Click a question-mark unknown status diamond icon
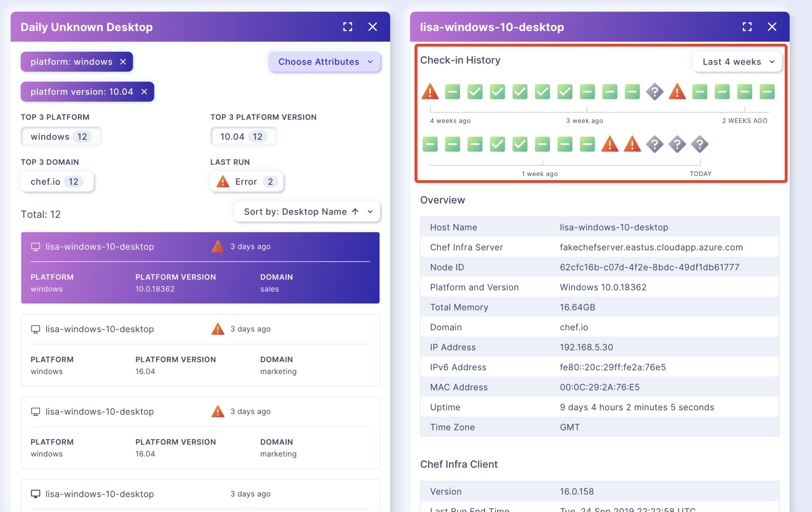Image resolution: width=812 pixels, height=512 pixels. pyautogui.click(x=654, y=91)
